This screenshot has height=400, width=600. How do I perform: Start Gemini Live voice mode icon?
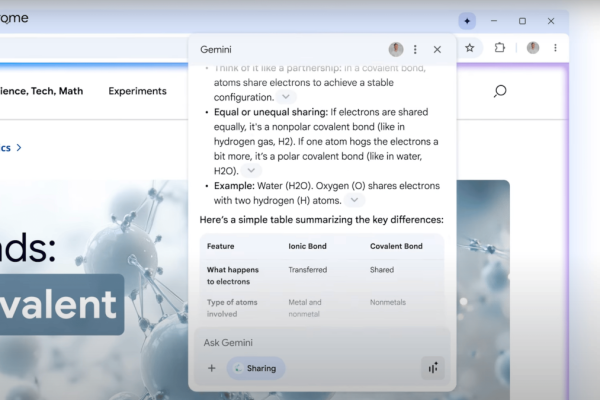click(433, 368)
